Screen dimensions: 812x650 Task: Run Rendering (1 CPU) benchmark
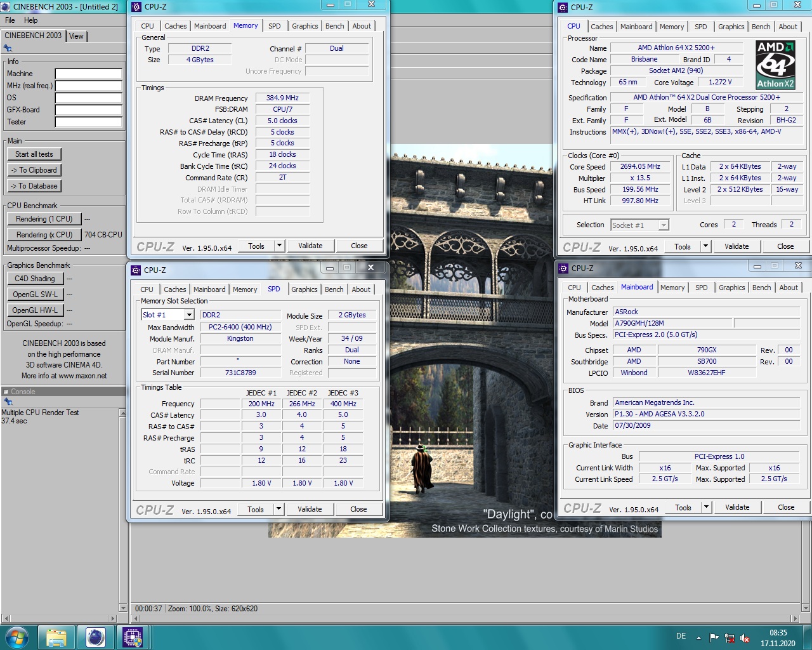[x=44, y=219]
